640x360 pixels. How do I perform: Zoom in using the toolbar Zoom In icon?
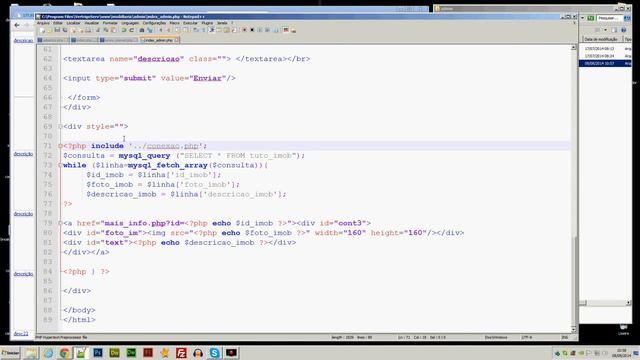click(x=160, y=30)
